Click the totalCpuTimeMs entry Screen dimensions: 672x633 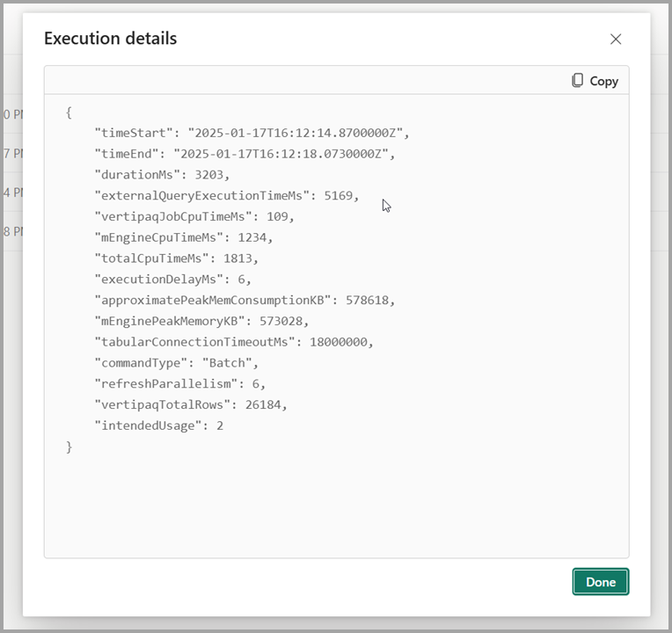point(176,258)
